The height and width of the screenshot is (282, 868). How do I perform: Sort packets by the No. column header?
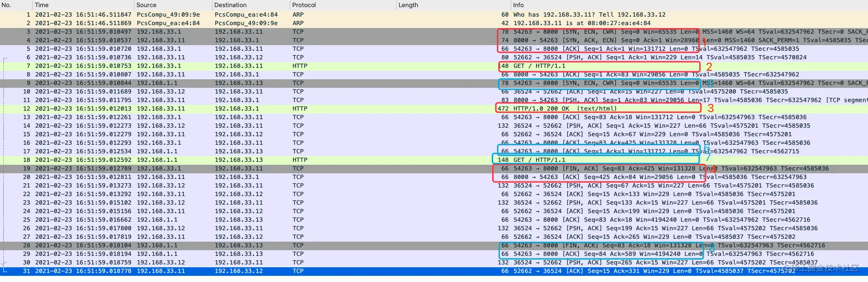[x=16, y=5]
